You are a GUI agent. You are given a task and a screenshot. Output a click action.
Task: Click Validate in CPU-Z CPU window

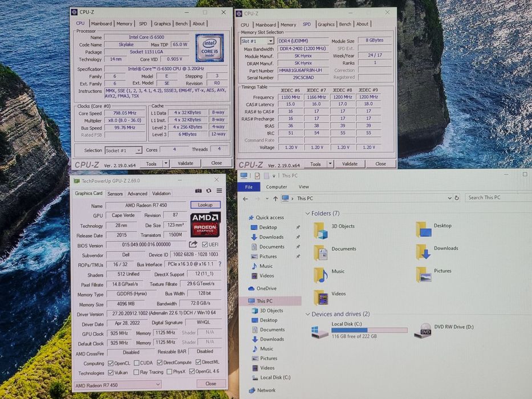point(185,163)
